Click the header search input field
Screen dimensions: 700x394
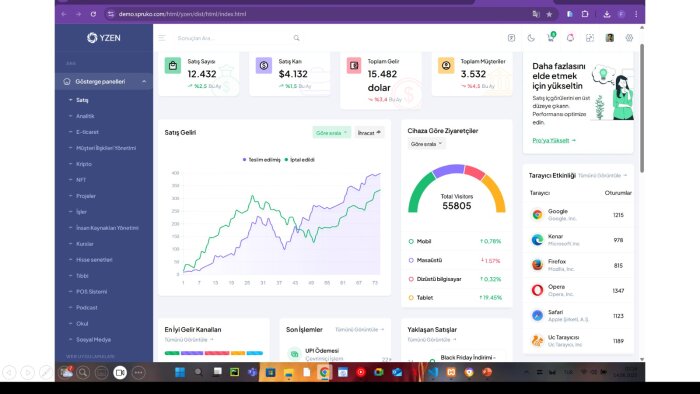pos(233,38)
